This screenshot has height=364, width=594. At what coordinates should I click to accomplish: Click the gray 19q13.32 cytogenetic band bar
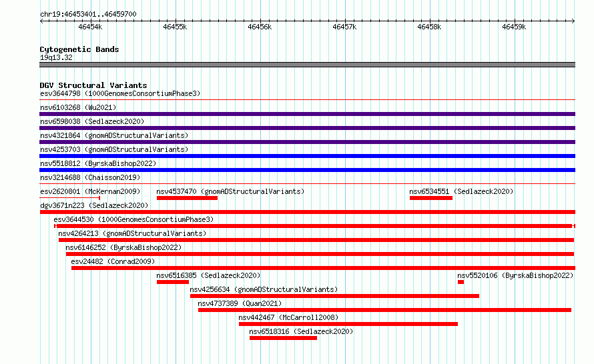307,65
